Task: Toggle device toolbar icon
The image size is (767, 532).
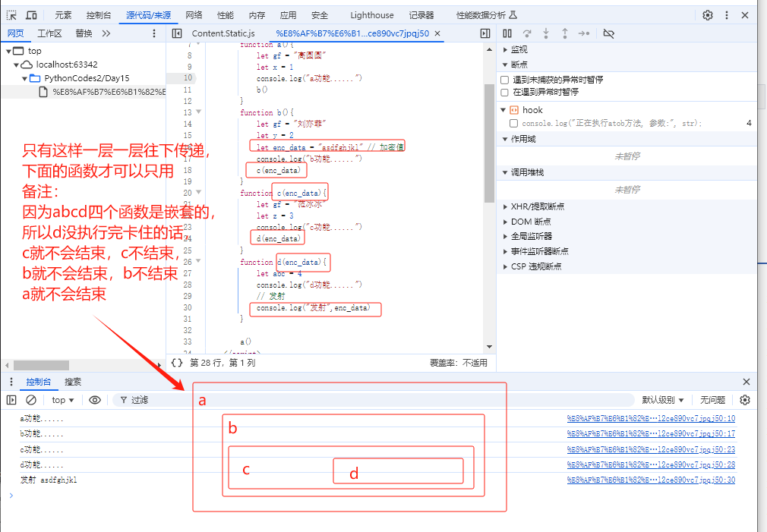Action: [31, 15]
